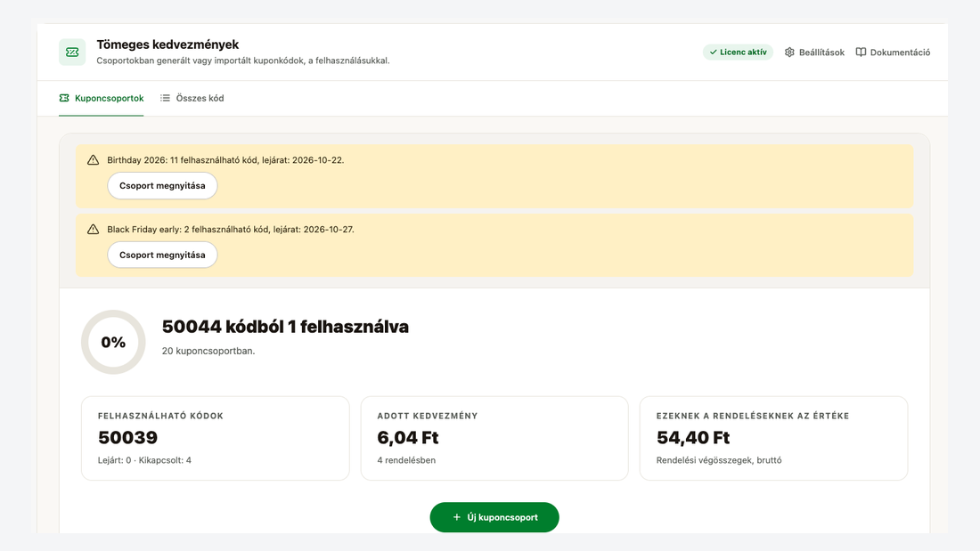Viewport: 980px width, 551px height.
Task: Click the checkmark in Licenc aktív badge
Action: 713,53
